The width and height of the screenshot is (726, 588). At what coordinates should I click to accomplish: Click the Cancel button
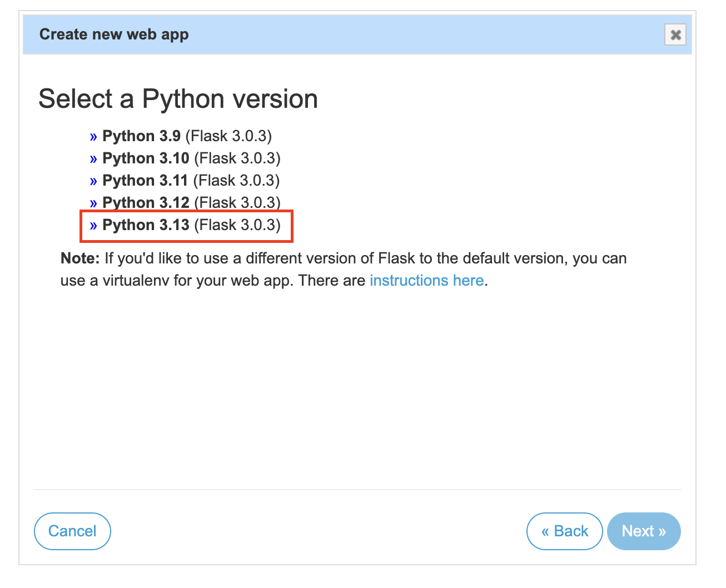(72, 531)
